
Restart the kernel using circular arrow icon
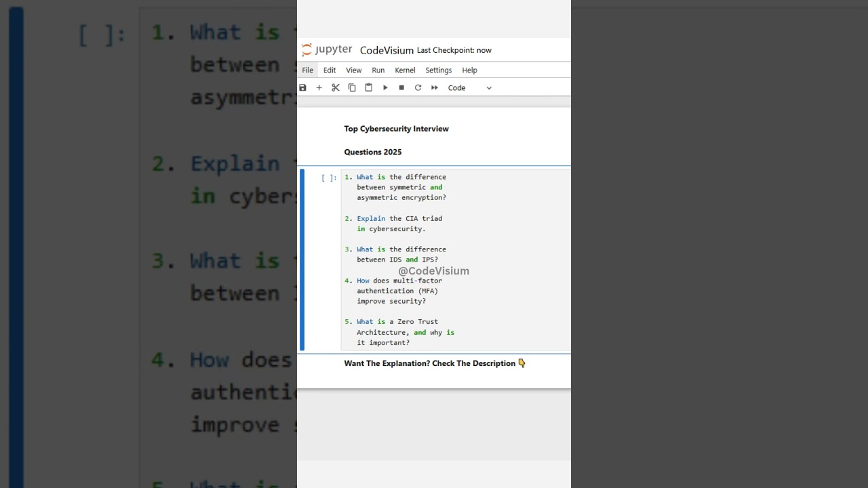(418, 87)
